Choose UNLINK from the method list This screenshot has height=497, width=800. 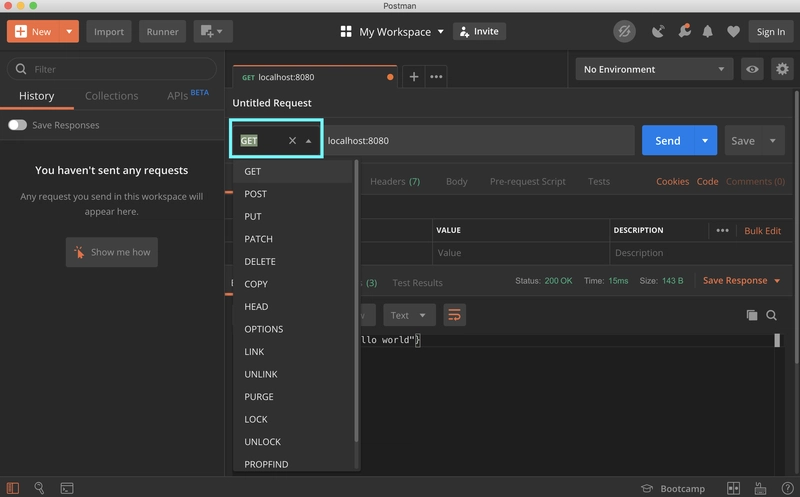293,374
